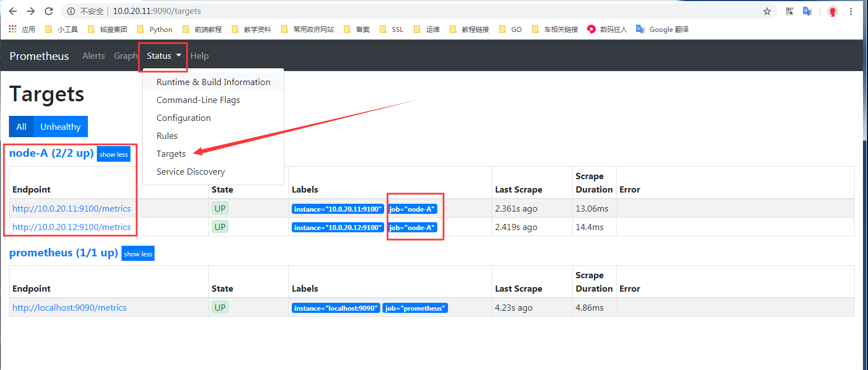Jump to the prometheus (1/1 up) heading link
The height and width of the screenshot is (370, 868).
click(x=64, y=252)
